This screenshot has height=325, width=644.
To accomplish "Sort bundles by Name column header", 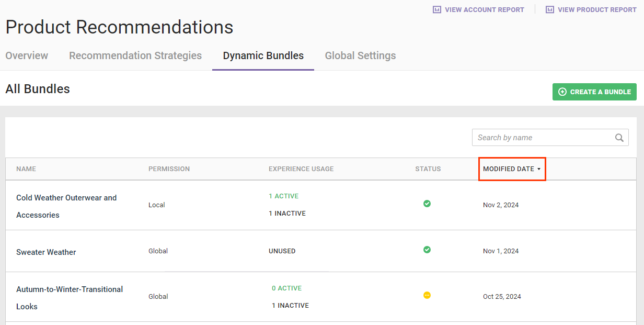I will [x=26, y=169].
